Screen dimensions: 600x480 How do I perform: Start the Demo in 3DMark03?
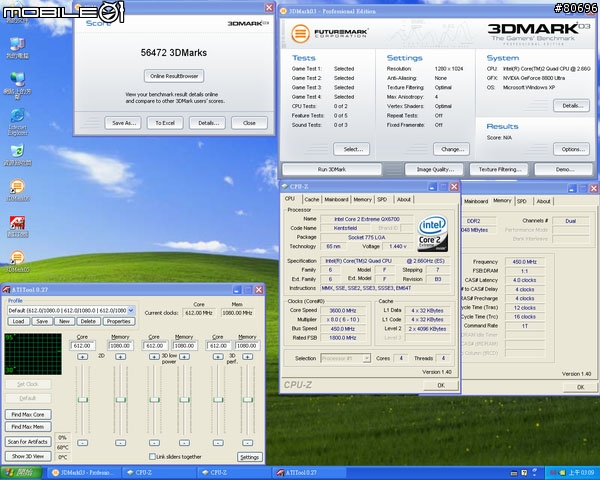pyautogui.click(x=564, y=169)
